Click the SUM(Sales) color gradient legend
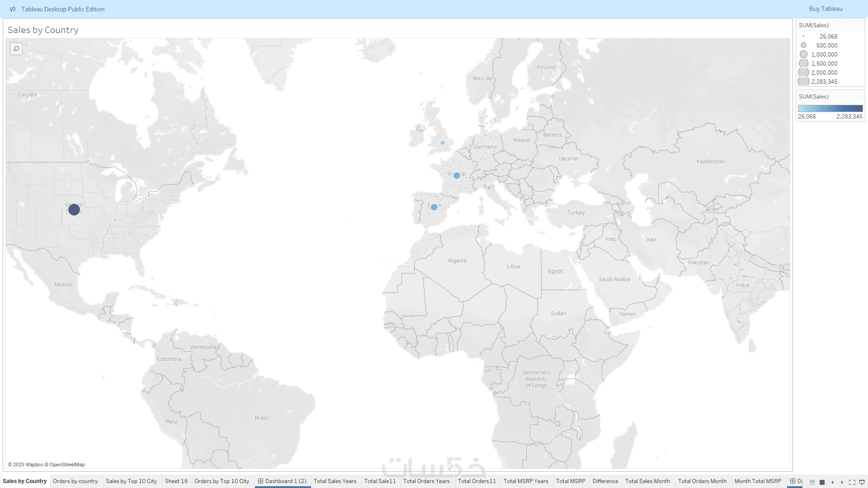 (830, 108)
